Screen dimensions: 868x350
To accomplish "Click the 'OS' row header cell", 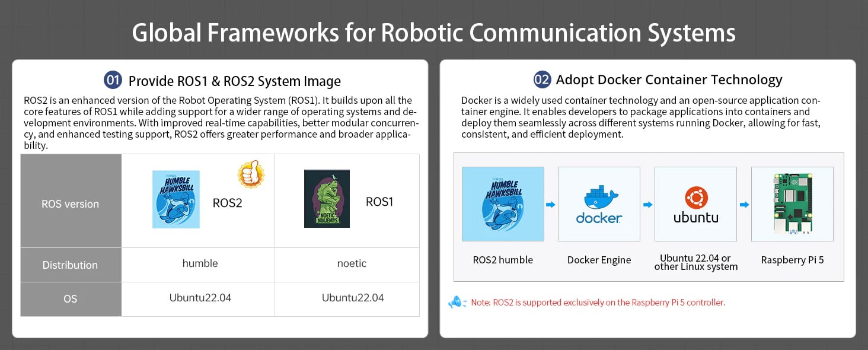I will click(71, 299).
